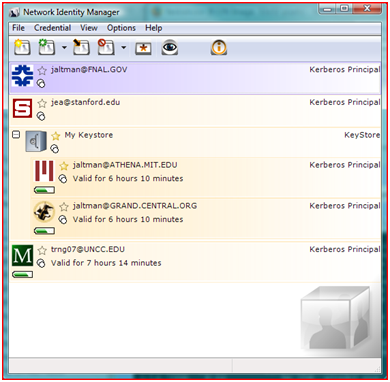Image resolution: width=390 pixels, height=382 pixels.
Task: Click the KeyStore type label
Action: click(x=362, y=135)
